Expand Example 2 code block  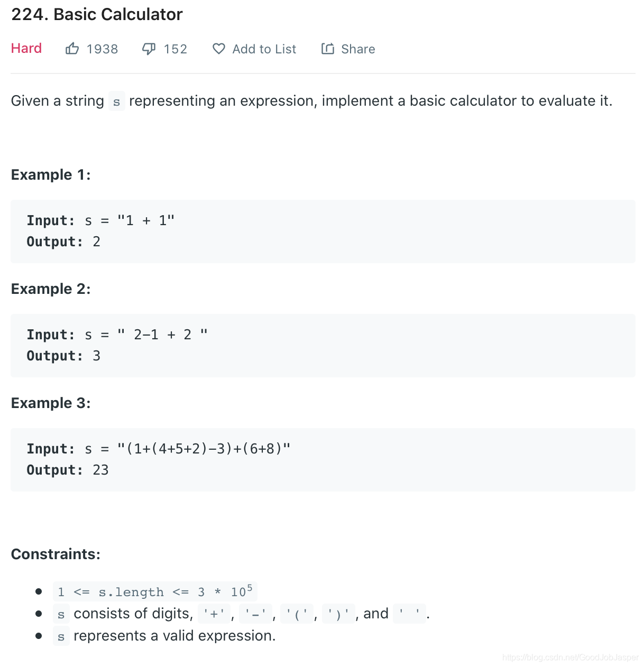323,345
